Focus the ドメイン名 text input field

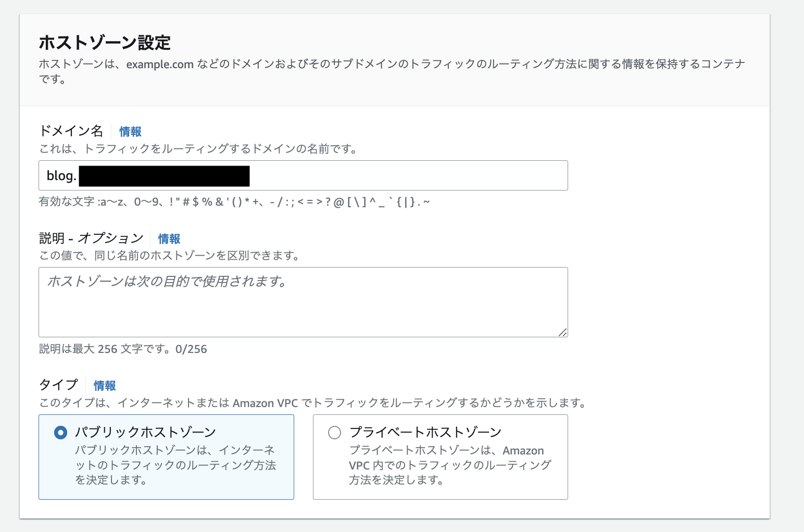406,176
